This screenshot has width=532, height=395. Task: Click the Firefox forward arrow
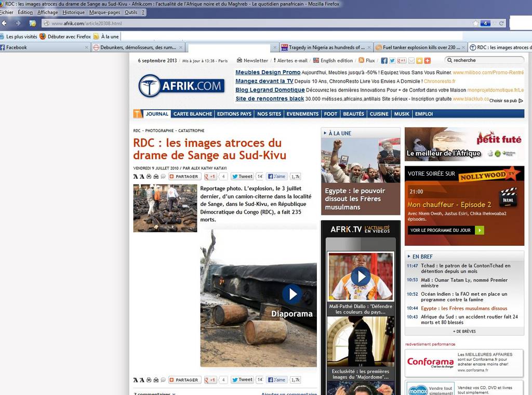pyautogui.click(x=18, y=23)
